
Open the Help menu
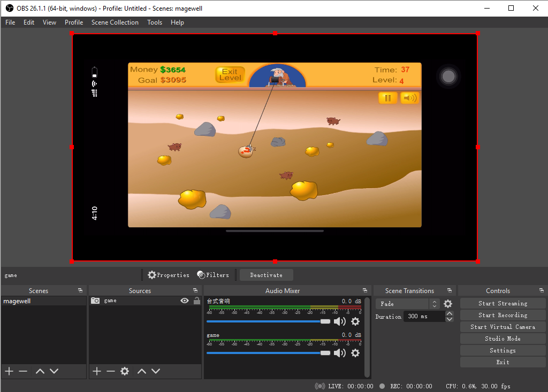coord(177,22)
